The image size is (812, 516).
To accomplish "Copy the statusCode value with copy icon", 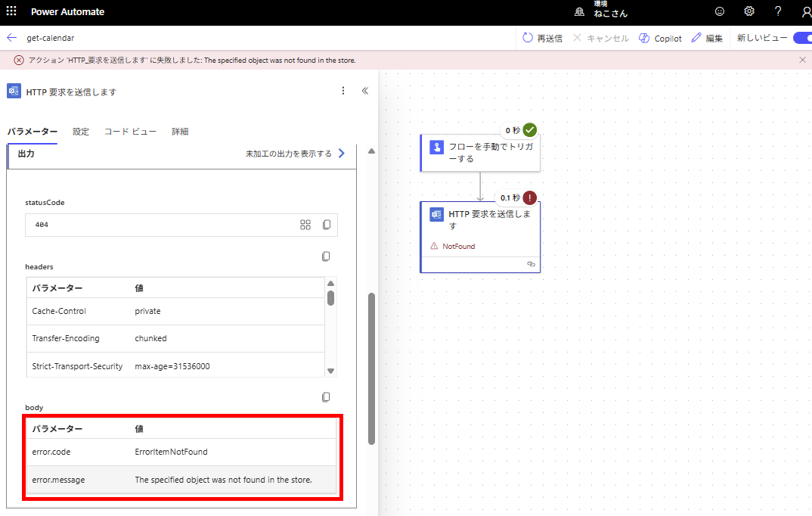I will point(327,225).
